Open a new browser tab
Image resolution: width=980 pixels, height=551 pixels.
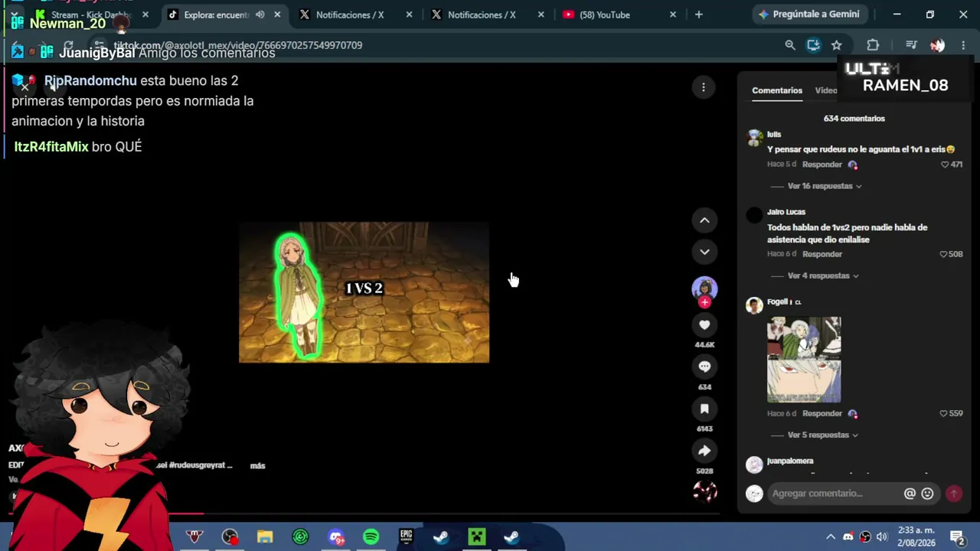point(698,15)
